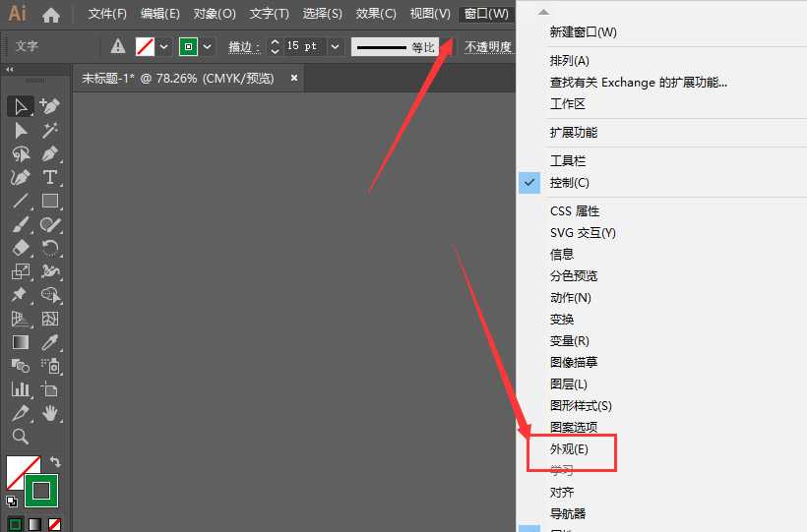Click the warning triangle in control bar
The width and height of the screenshot is (807, 532).
(118, 47)
